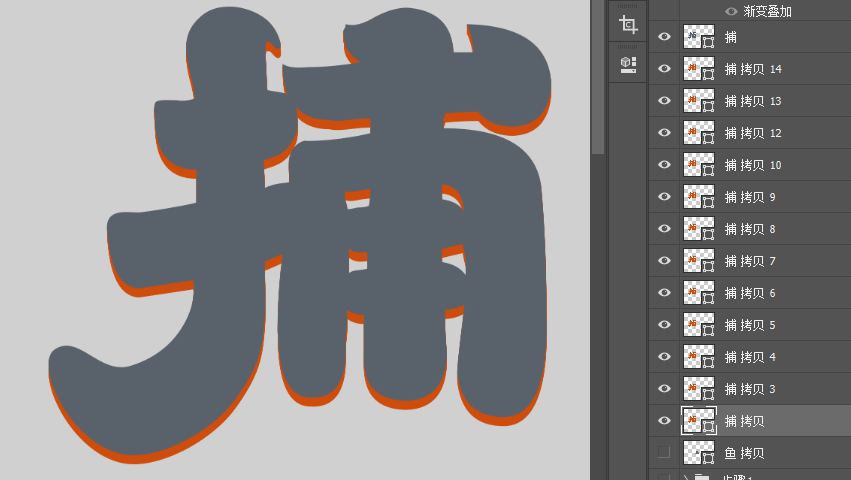851x480 pixels.
Task: Toggle eye icon of 捕 拷贝 5
Action: pyautogui.click(x=664, y=325)
